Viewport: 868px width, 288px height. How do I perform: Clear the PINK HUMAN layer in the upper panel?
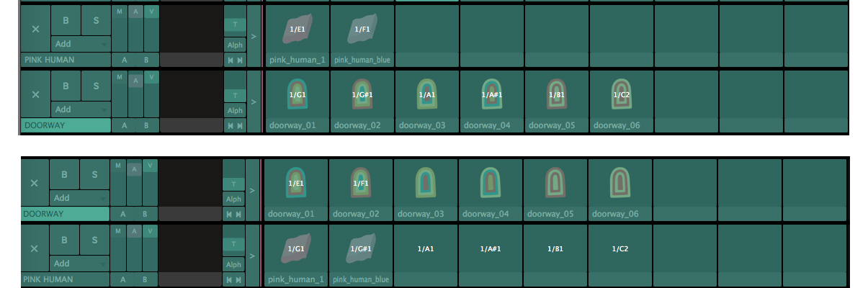coord(36,29)
